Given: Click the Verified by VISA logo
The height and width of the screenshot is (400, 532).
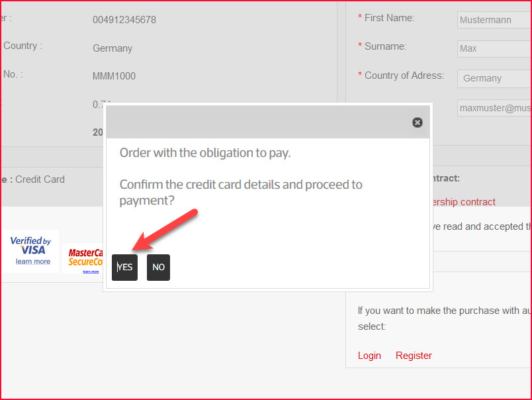Looking at the screenshot, I should click(30, 245).
